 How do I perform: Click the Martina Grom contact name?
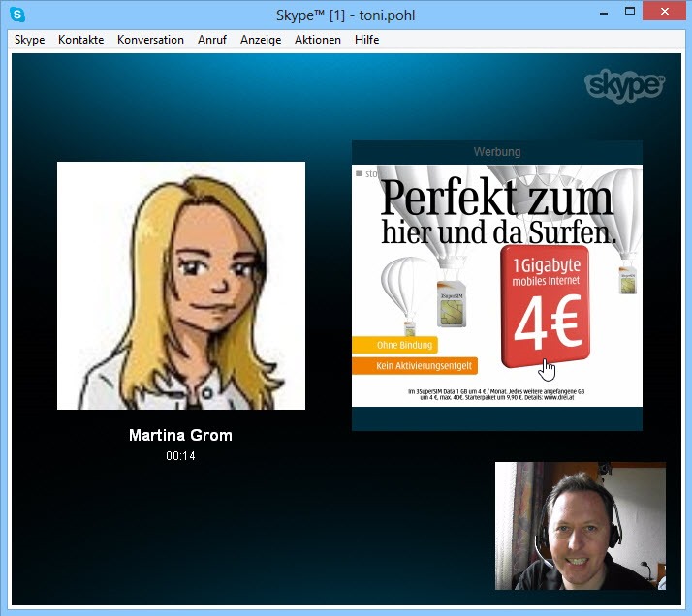pos(180,436)
